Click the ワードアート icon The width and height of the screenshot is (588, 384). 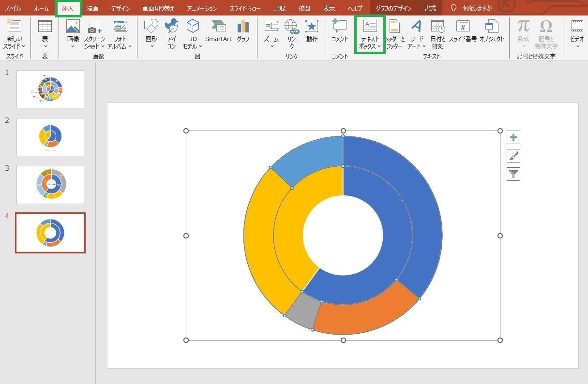417,34
